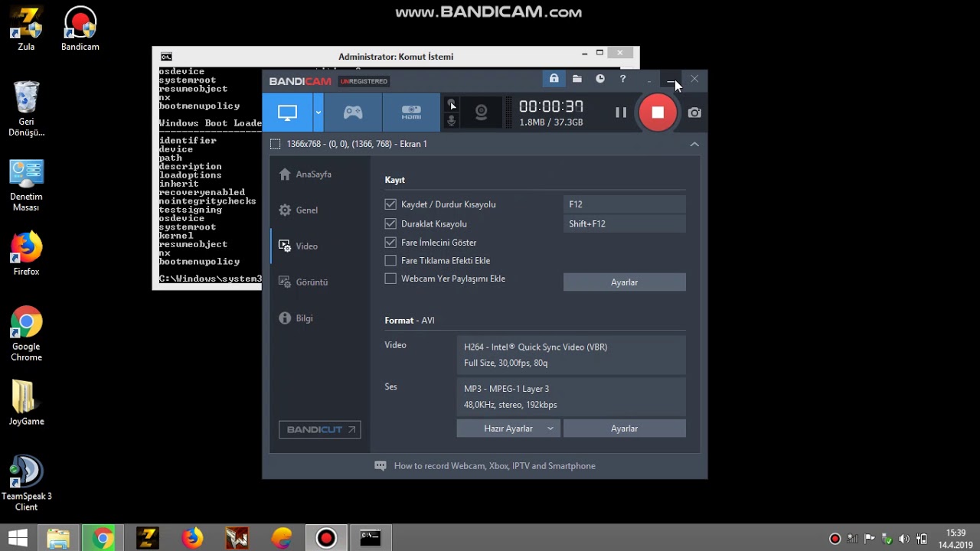Open Zula desktop shortcut
This screenshot has width=980, height=551.
point(26,28)
